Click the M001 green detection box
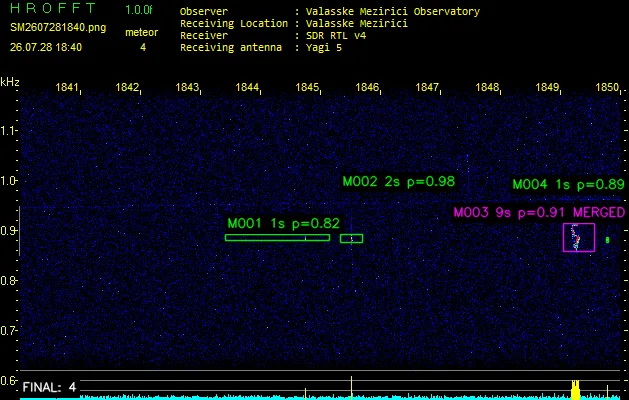This screenshot has height=400, width=629. point(277,238)
